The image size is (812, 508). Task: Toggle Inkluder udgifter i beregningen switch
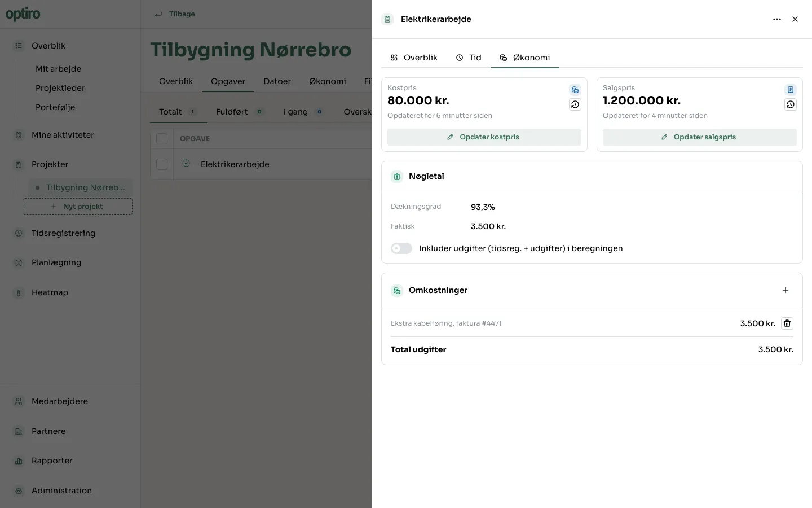point(401,248)
